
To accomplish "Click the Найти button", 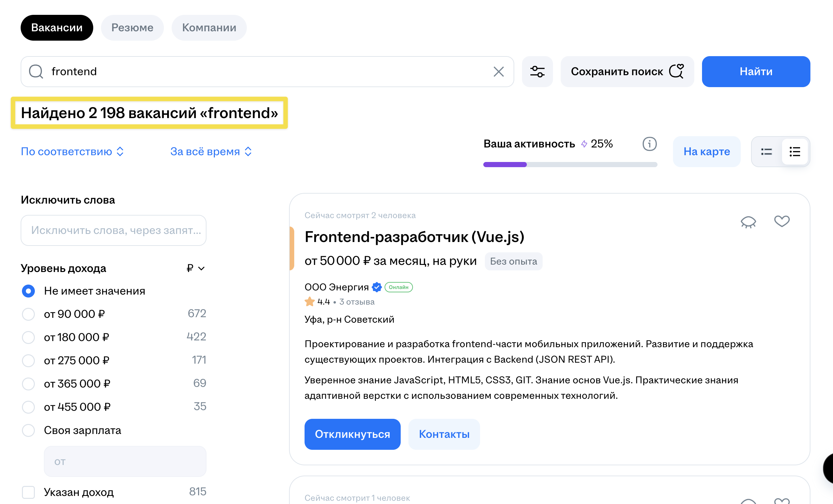I will tap(756, 72).
